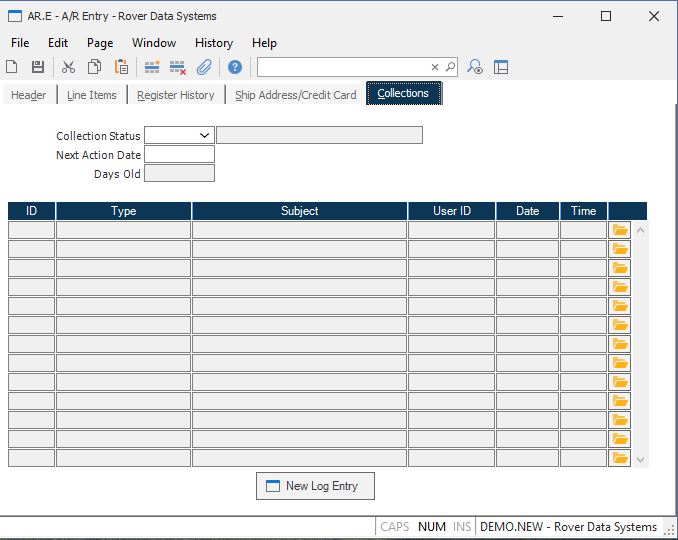Open the folder icon in the first log row
Image resolution: width=678 pixels, height=540 pixels.
pyautogui.click(x=620, y=230)
